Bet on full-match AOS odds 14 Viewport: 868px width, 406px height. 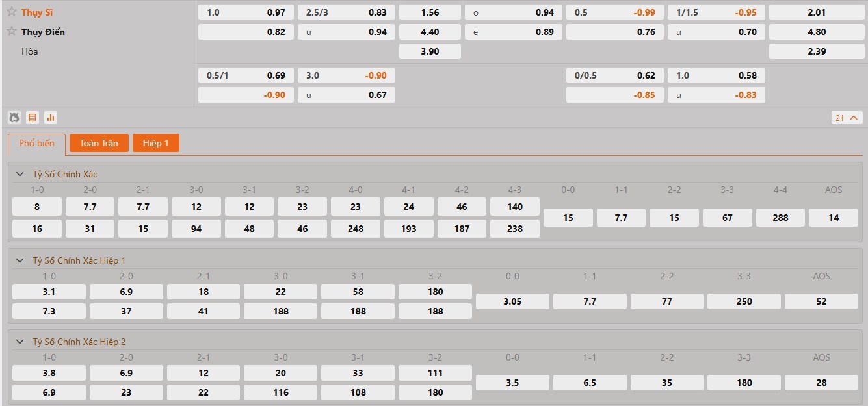point(833,218)
